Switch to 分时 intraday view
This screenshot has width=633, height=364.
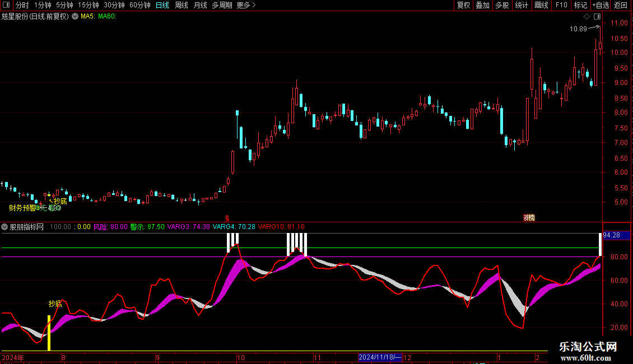click(22, 5)
